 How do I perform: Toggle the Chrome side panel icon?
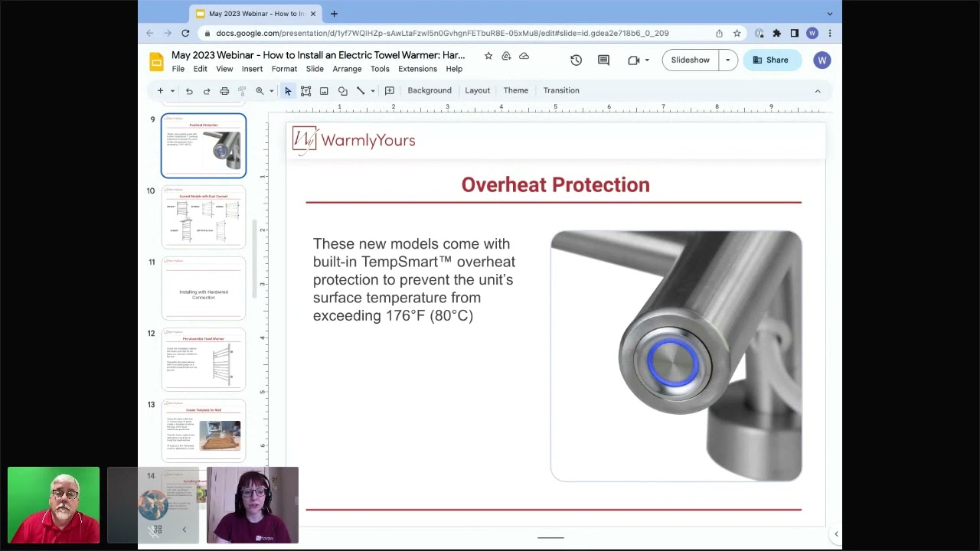click(x=794, y=33)
